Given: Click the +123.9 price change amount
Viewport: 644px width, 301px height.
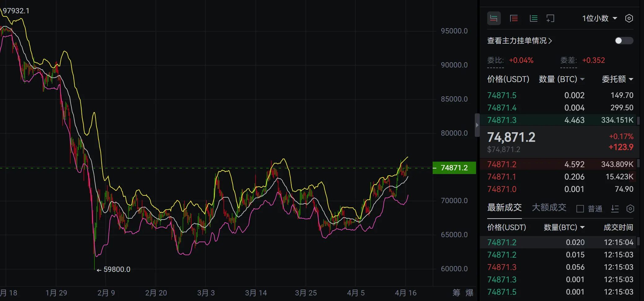Looking at the screenshot, I should click(621, 147).
